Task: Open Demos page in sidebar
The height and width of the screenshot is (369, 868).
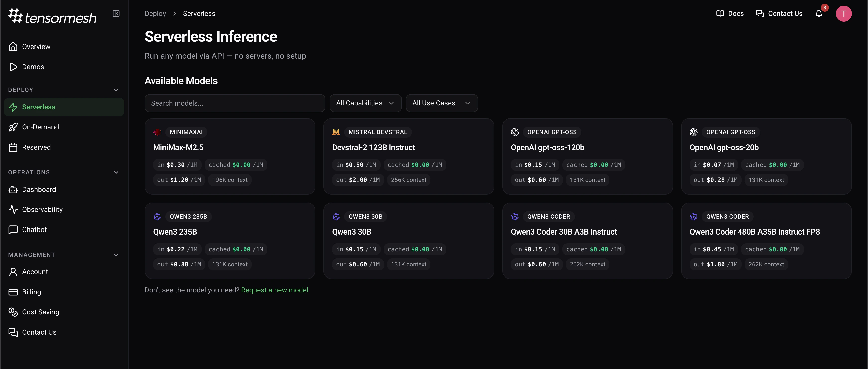Action: click(64, 67)
